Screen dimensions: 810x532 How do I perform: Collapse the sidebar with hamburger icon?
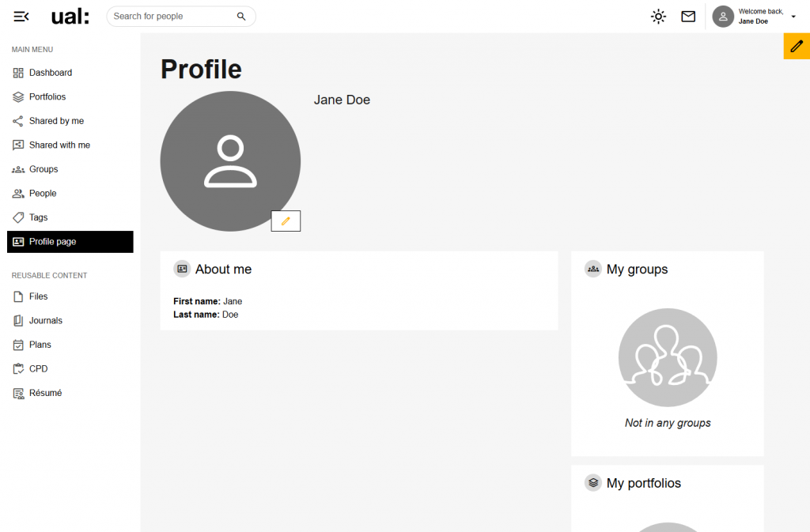coord(21,17)
